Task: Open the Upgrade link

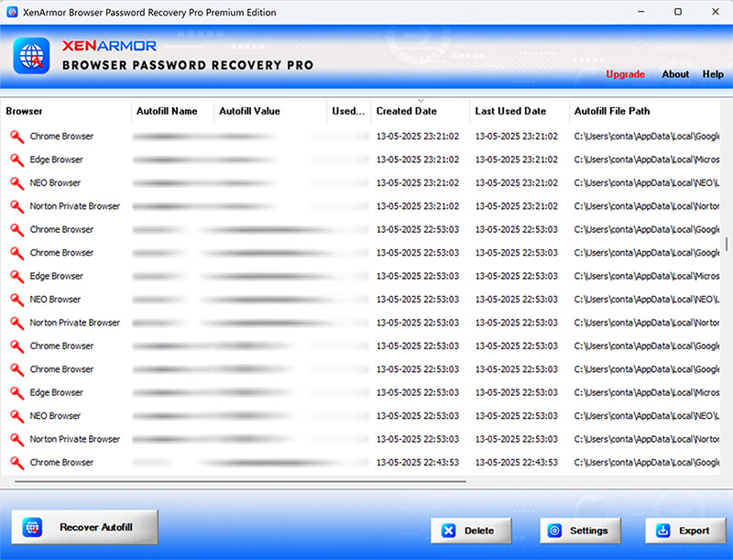Action: click(625, 74)
